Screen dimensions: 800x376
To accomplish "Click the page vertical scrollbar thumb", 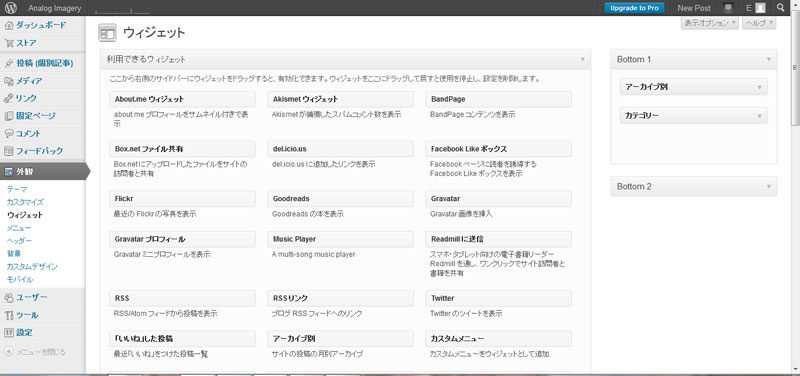I will point(796,69).
